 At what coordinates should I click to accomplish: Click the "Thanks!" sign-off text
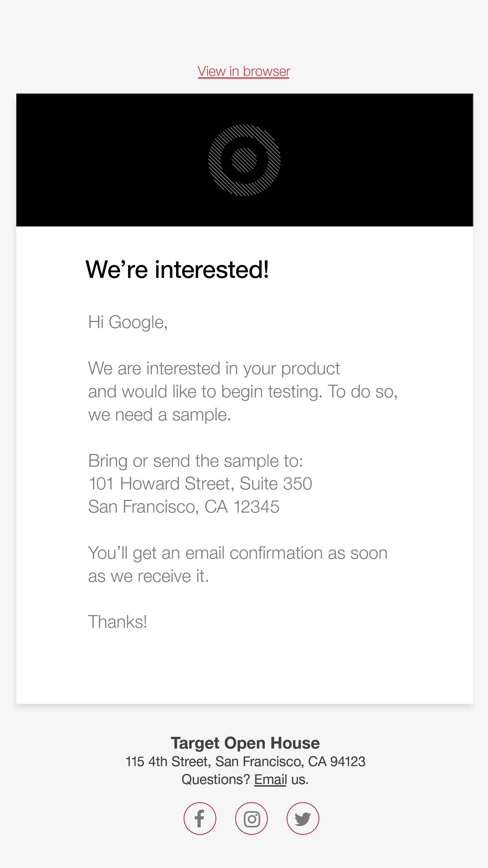[x=117, y=622]
